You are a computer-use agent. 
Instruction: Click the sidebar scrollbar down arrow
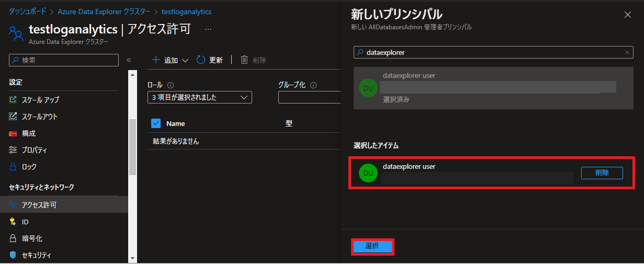coord(132,258)
